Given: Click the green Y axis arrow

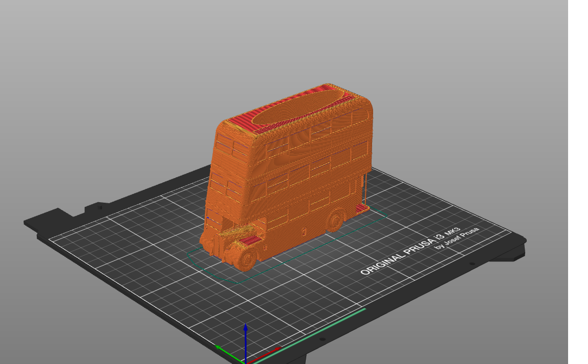Looking at the screenshot, I should tap(229, 354).
